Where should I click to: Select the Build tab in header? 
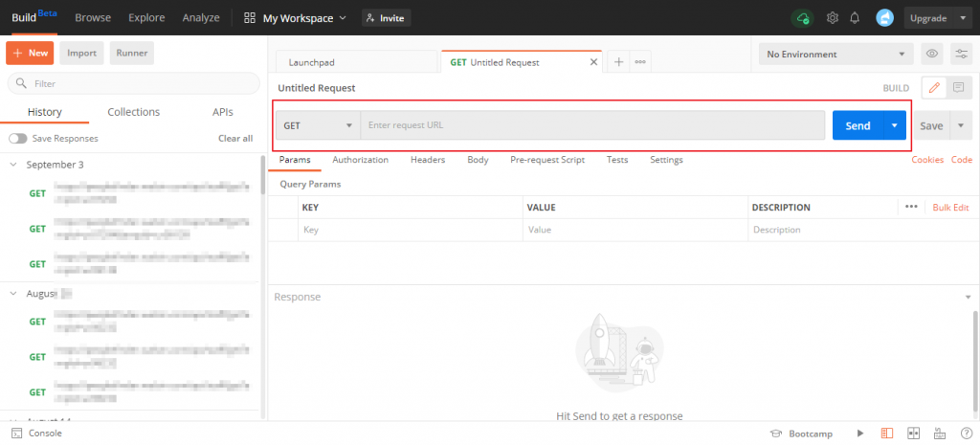click(34, 17)
